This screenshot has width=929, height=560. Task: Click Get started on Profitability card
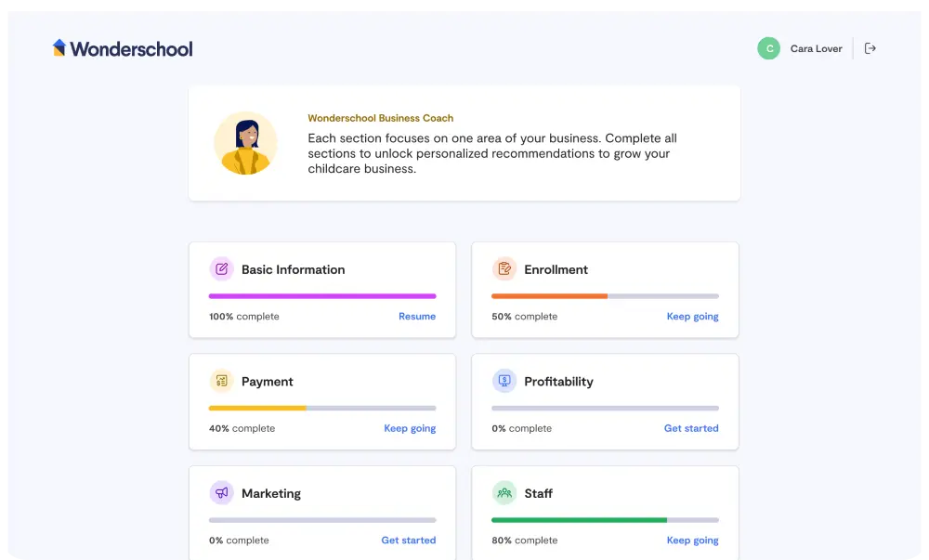(691, 429)
